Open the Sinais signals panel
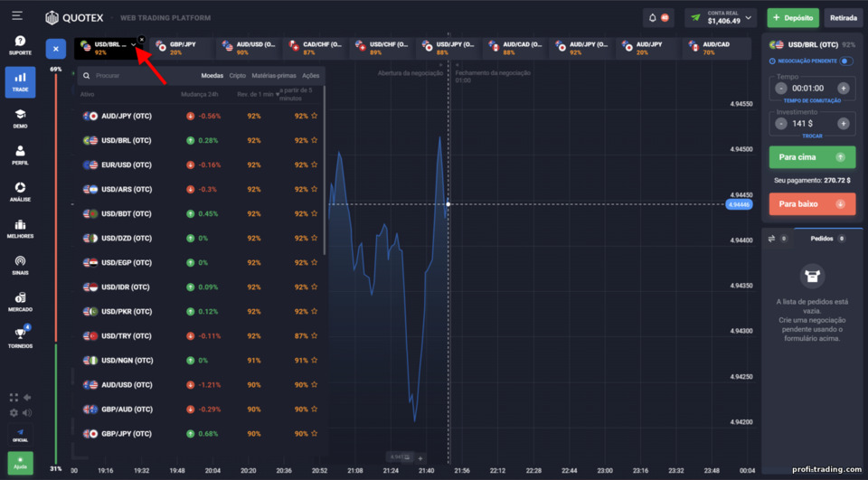The width and height of the screenshot is (868, 480). [x=20, y=265]
